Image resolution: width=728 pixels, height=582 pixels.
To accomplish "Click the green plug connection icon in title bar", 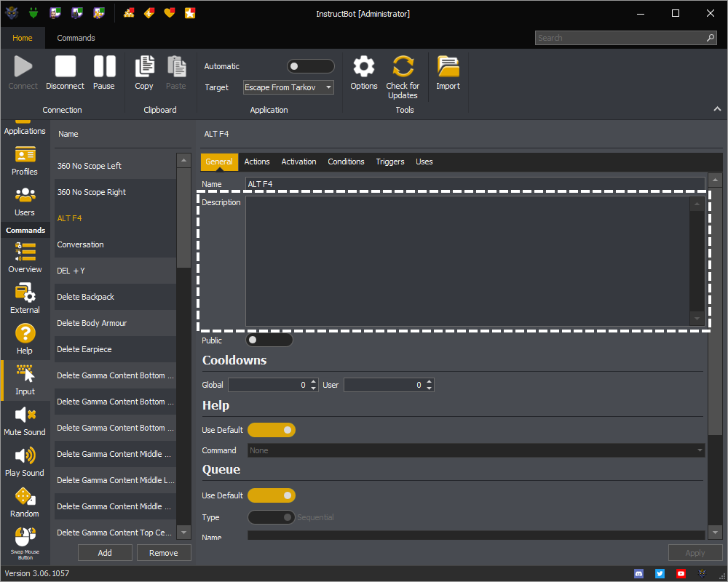I will 33,13.
